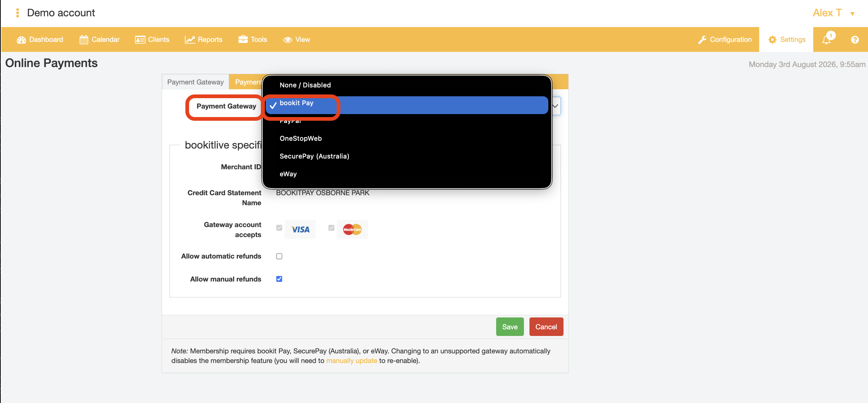The width and height of the screenshot is (868, 403).
Task: Click the Configuration wrench icon
Action: pyautogui.click(x=702, y=40)
